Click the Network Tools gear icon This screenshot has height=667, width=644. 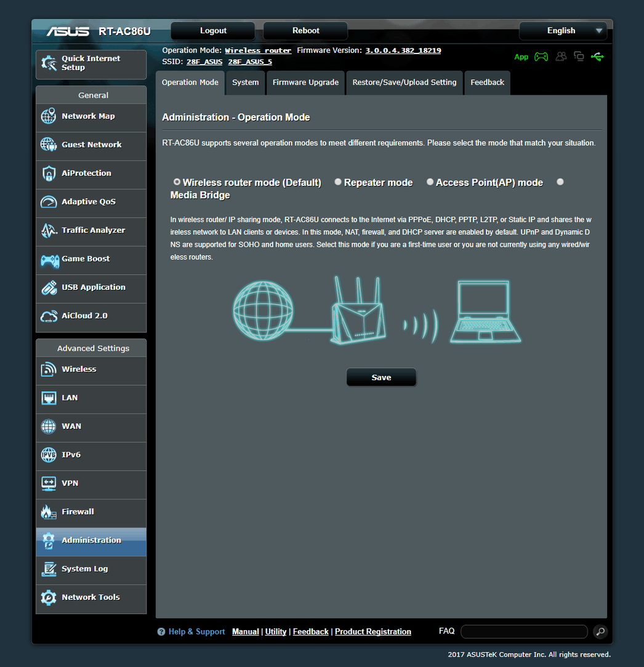(x=49, y=597)
